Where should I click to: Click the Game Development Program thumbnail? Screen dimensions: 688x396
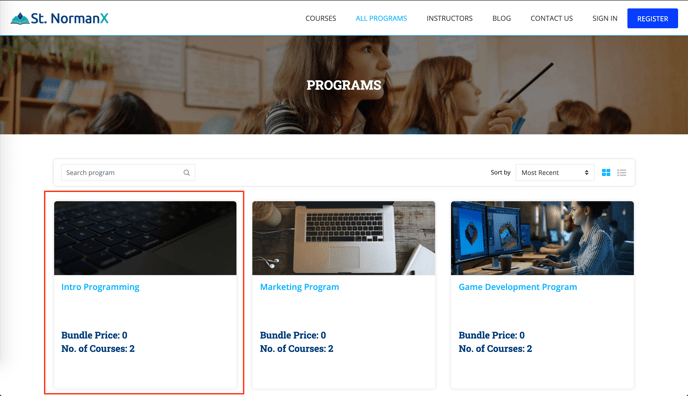tap(542, 238)
